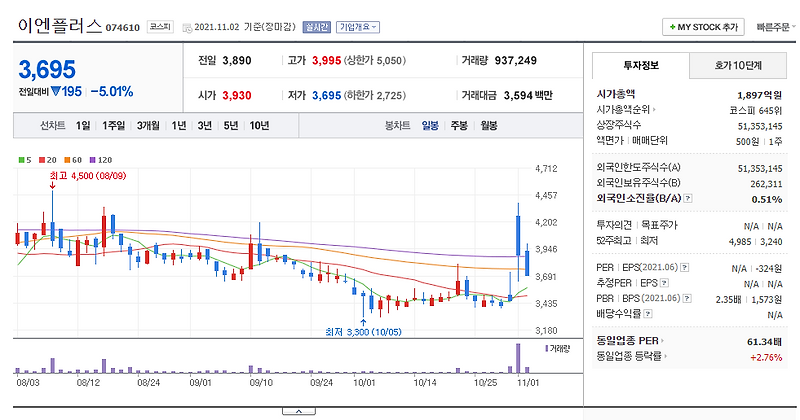This screenshot has height=420, width=800.
Task: Click the 11/01 date label on chart axis
Action: click(528, 382)
